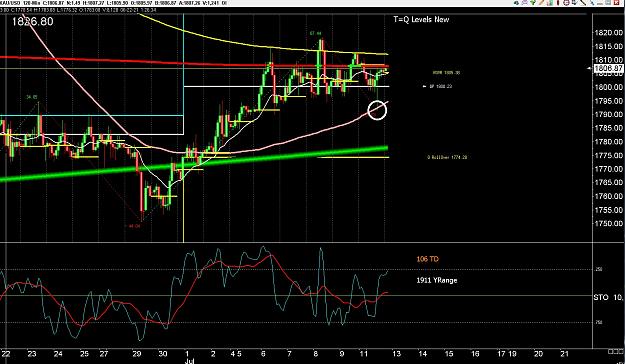Click the date label 20 on time axis

tap(538, 354)
